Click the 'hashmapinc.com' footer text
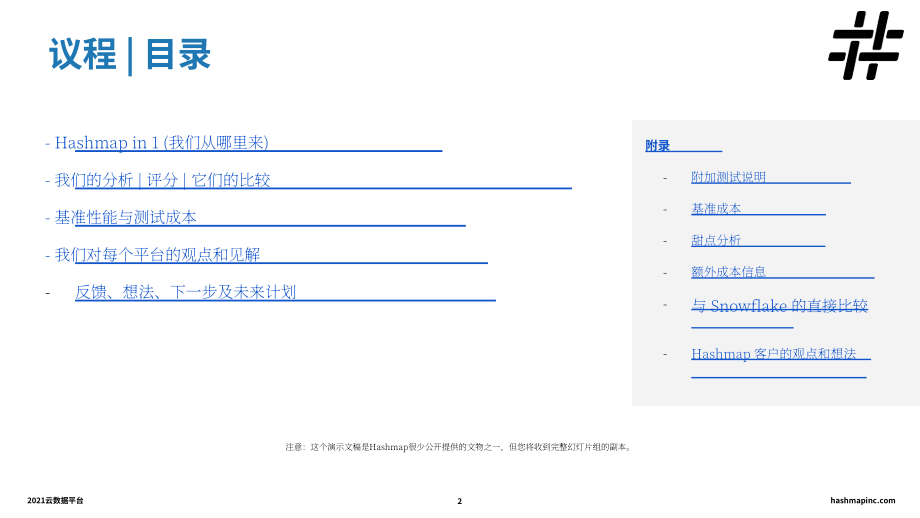 862,500
